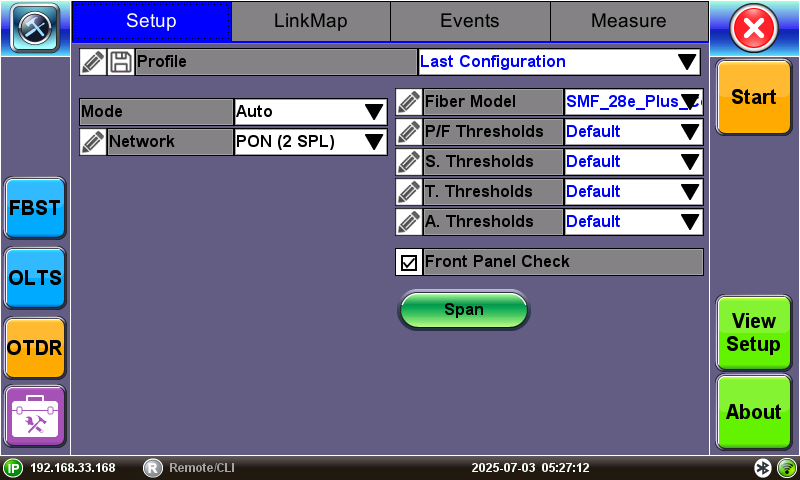Click the View Setup button
This screenshot has width=800, height=480.
pyautogui.click(x=753, y=333)
